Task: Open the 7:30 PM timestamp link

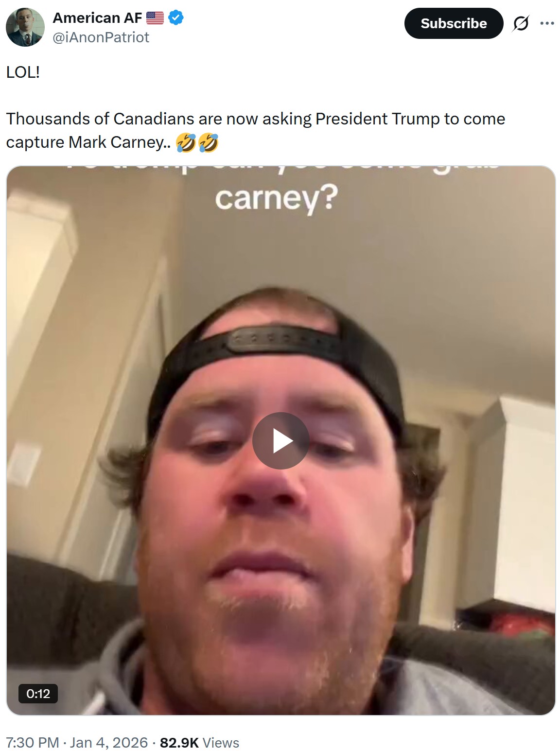Action: point(33,742)
